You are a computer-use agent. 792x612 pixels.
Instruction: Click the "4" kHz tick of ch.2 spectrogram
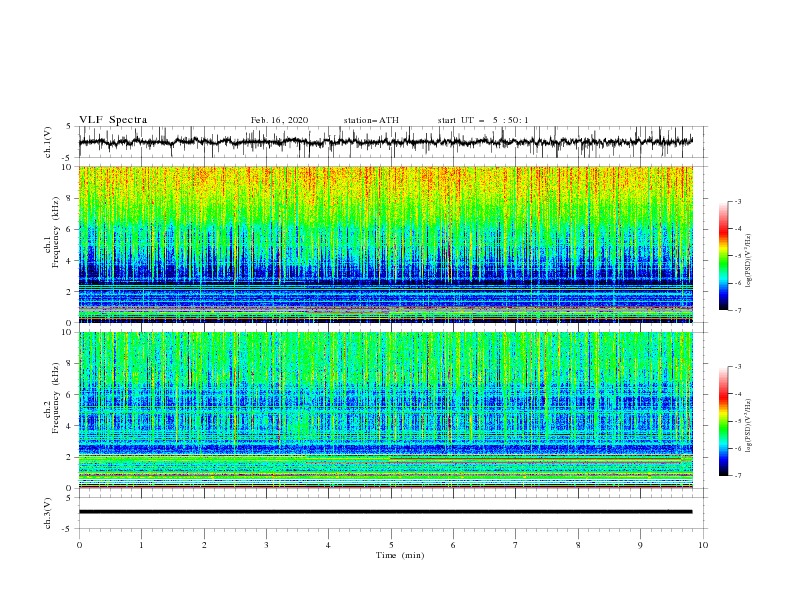tap(71, 426)
